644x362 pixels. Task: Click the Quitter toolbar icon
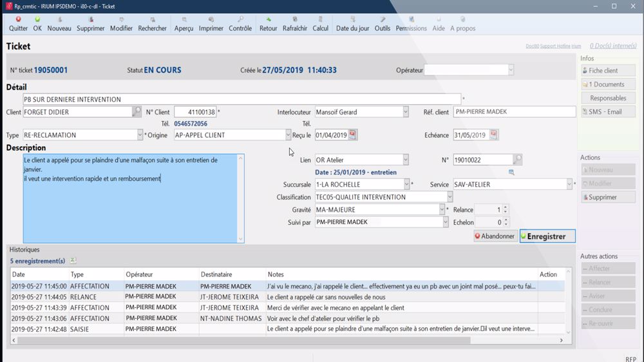18,24
